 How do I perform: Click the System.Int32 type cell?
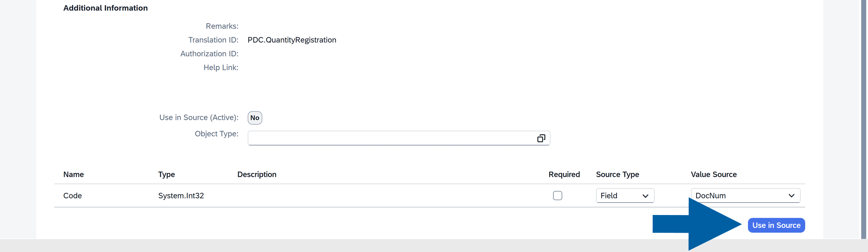pyautogui.click(x=181, y=195)
